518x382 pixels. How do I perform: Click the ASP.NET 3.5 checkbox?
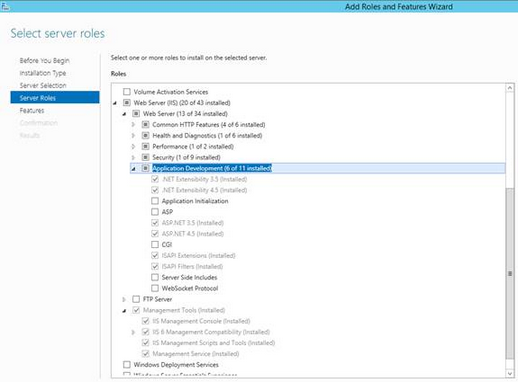[x=155, y=223]
